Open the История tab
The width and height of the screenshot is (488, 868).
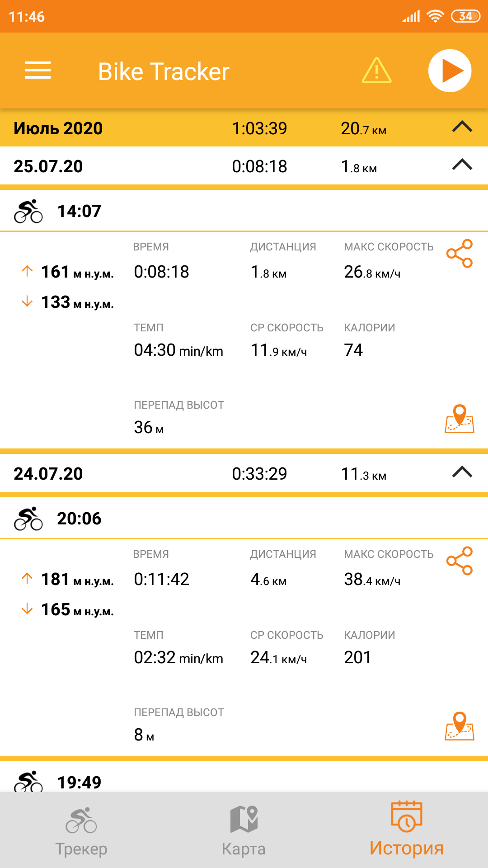pyautogui.click(x=406, y=830)
